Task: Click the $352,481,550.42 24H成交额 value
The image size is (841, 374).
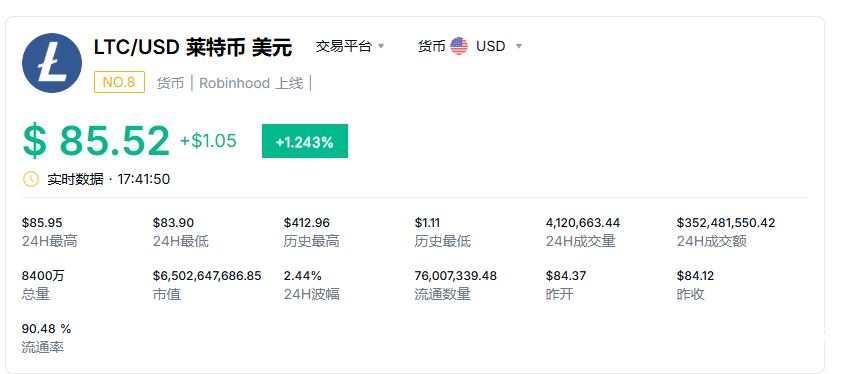Action: (726, 223)
